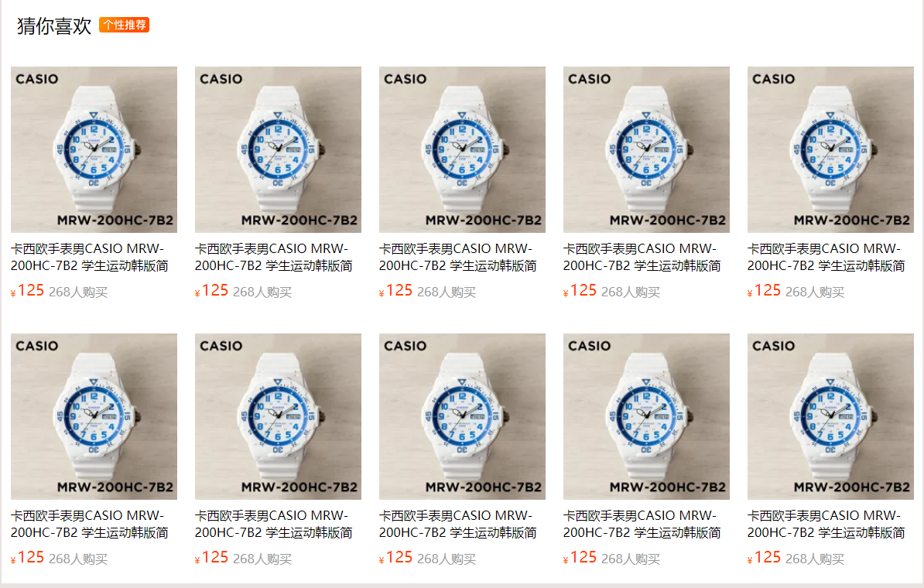Image resolution: width=924 pixels, height=588 pixels.
Task: Click 卡西欧手表男CASIO title under second top-row watch
Action: [x=274, y=258]
